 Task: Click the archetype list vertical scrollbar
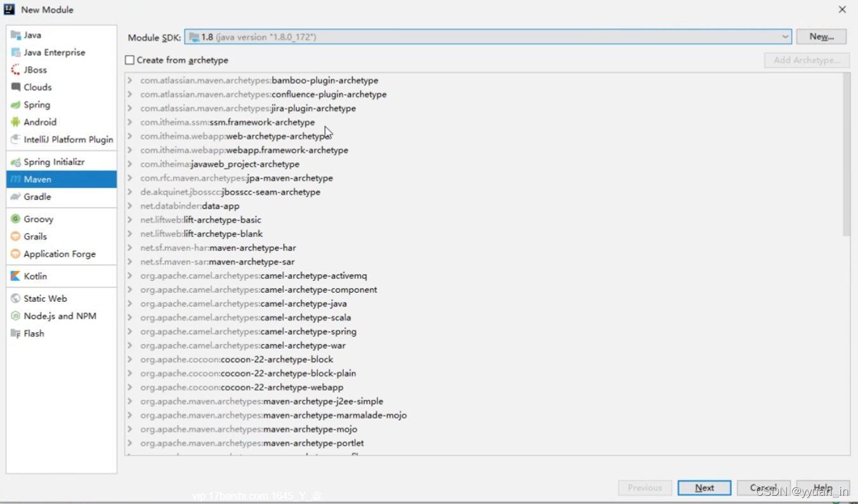(x=847, y=155)
